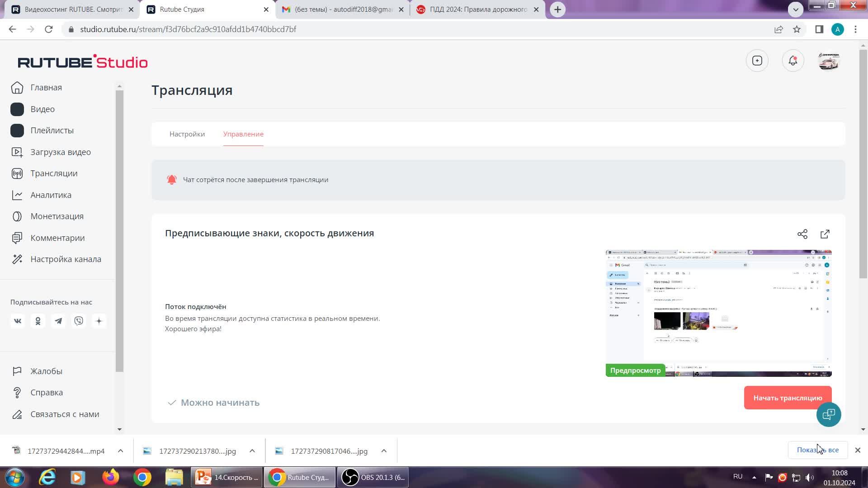Open Аналитика in the sidebar
The image size is (868, 488).
tap(51, 195)
